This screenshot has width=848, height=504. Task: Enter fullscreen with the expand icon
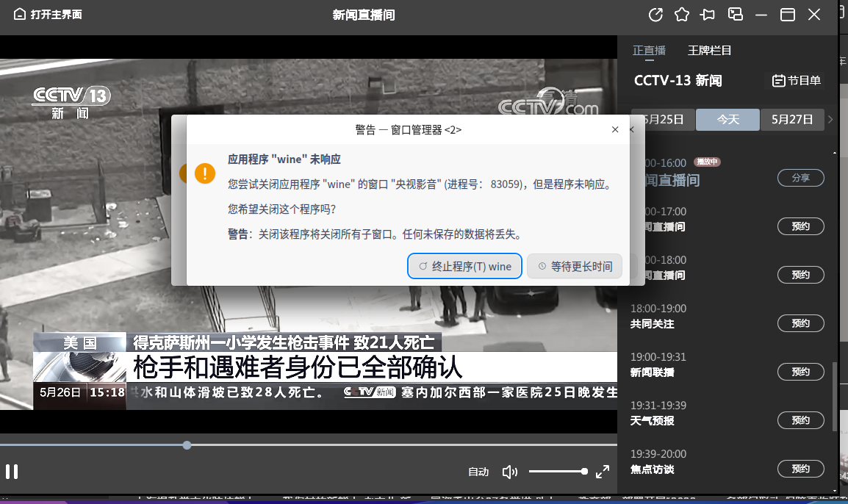(603, 472)
